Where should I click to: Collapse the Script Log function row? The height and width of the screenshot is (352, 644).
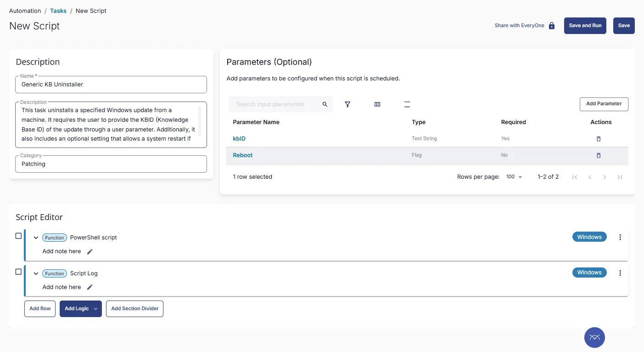coord(36,273)
